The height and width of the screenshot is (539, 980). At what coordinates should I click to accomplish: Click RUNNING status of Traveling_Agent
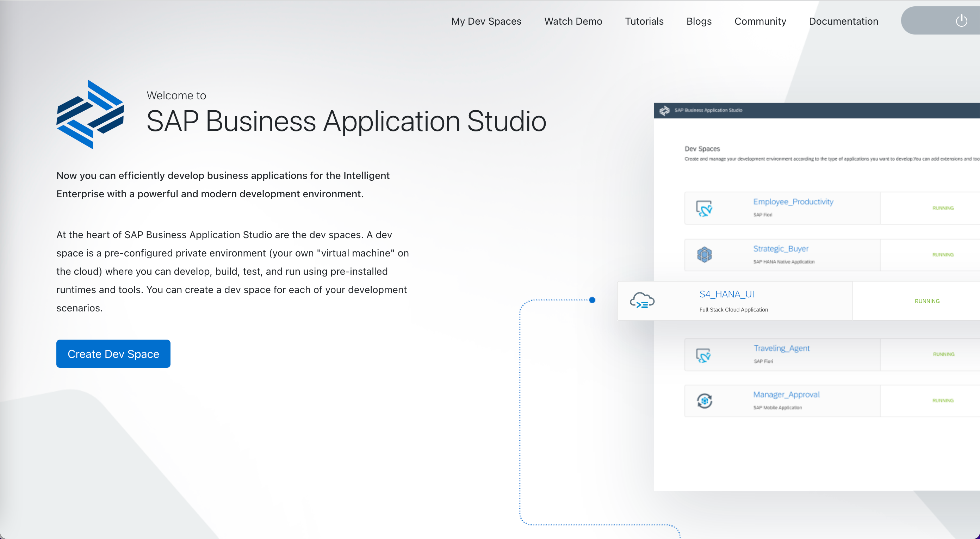click(943, 354)
